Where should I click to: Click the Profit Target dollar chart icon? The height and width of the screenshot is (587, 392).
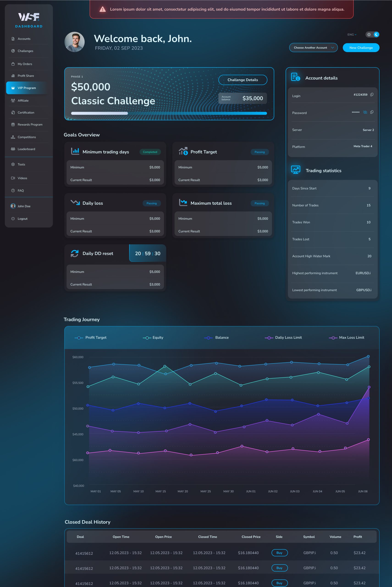coord(183,151)
